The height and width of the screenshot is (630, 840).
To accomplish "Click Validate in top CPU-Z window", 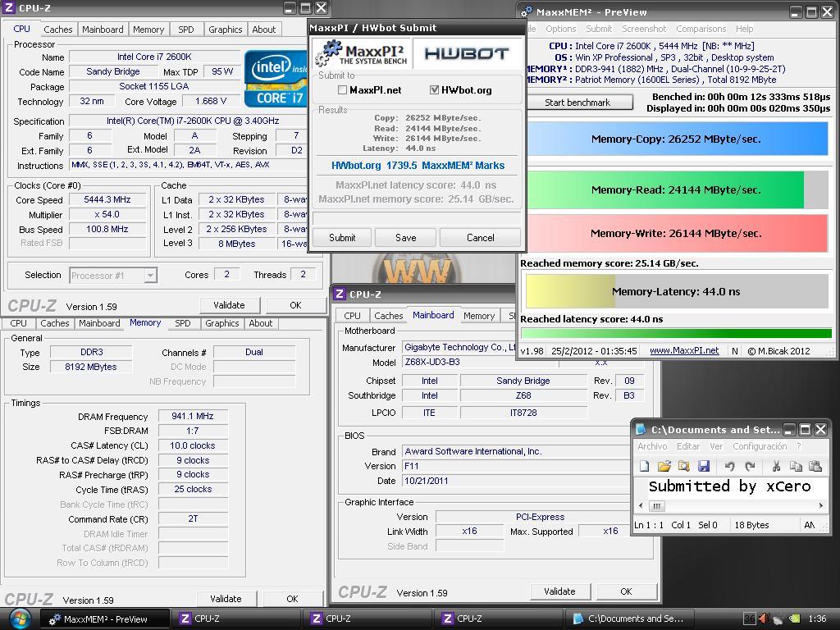I will [x=230, y=305].
